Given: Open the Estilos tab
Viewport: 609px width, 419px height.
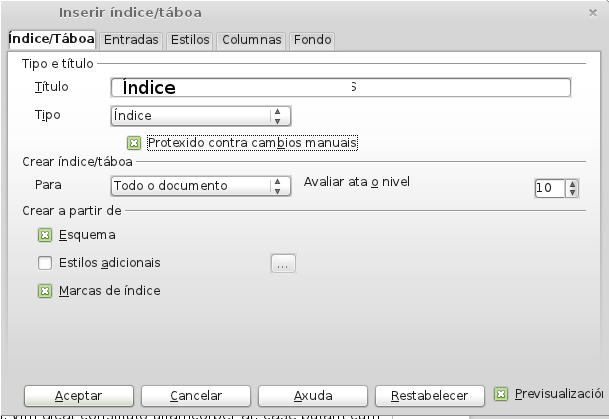Looking at the screenshot, I should [190, 40].
